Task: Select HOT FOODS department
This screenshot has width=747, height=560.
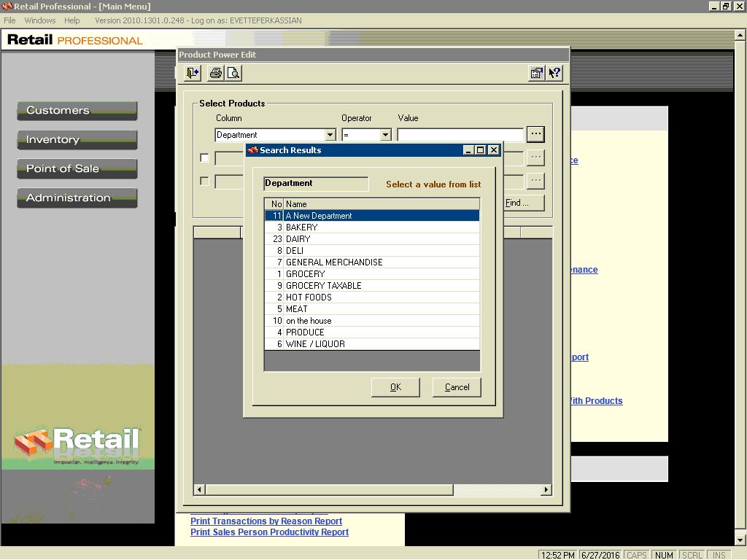Action: [372, 297]
